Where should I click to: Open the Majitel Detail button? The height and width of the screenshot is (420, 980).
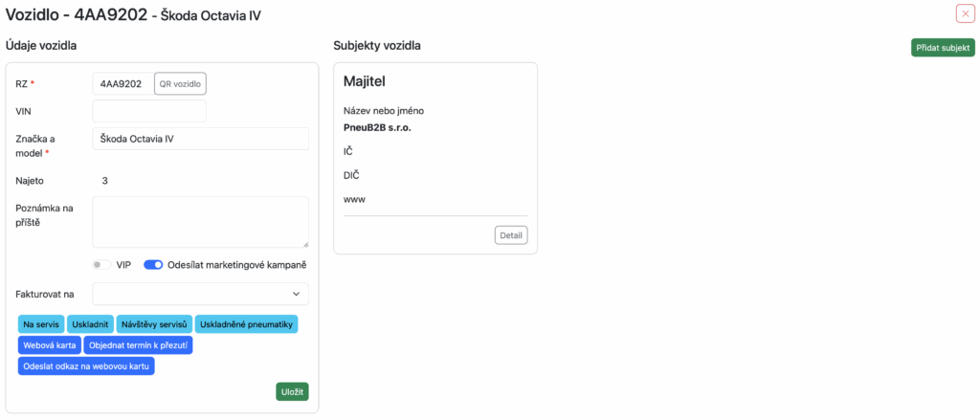[x=511, y=235]
